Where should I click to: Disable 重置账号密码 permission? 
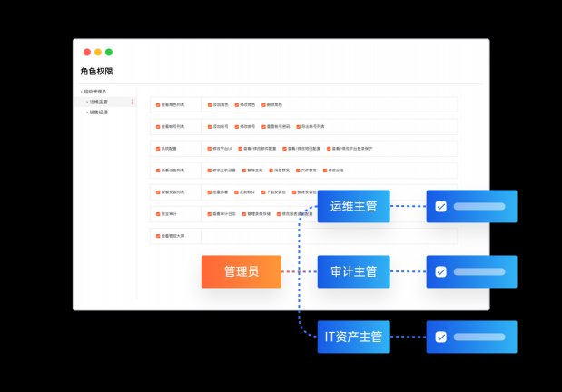(263, 127)
